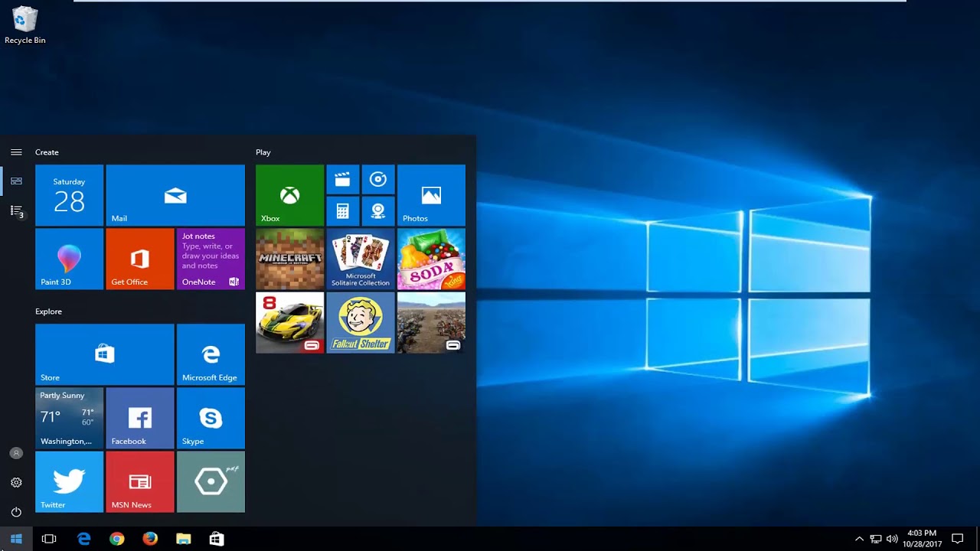Open the battlefield game tile beside Fallout Shelter

pos(431,322)
